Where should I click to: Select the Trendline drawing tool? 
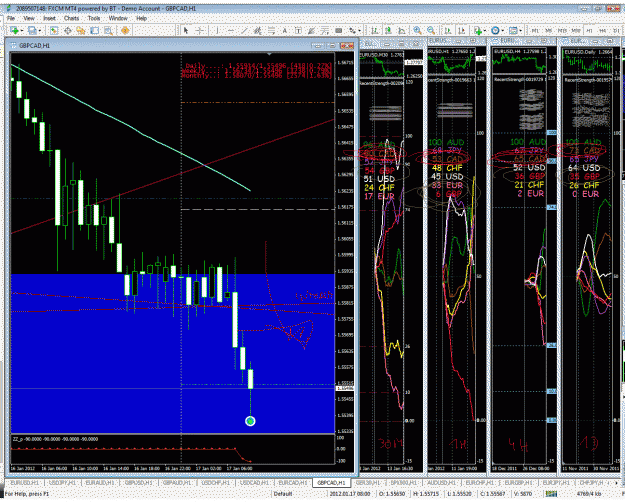pos(244,30)
